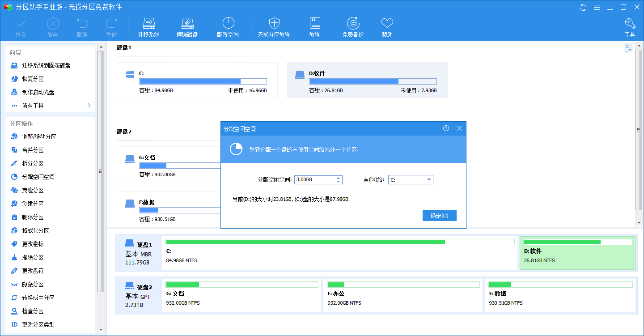Select the F: 数据 930.51GB partition block

(560, 295)
